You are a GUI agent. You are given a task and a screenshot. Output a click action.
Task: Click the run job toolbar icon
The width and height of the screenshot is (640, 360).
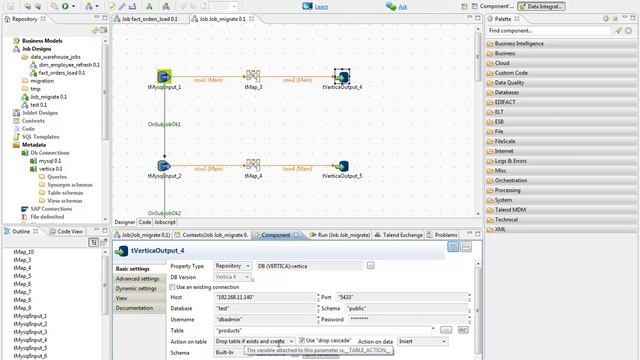pyautogui.click(x=65, y=6)
